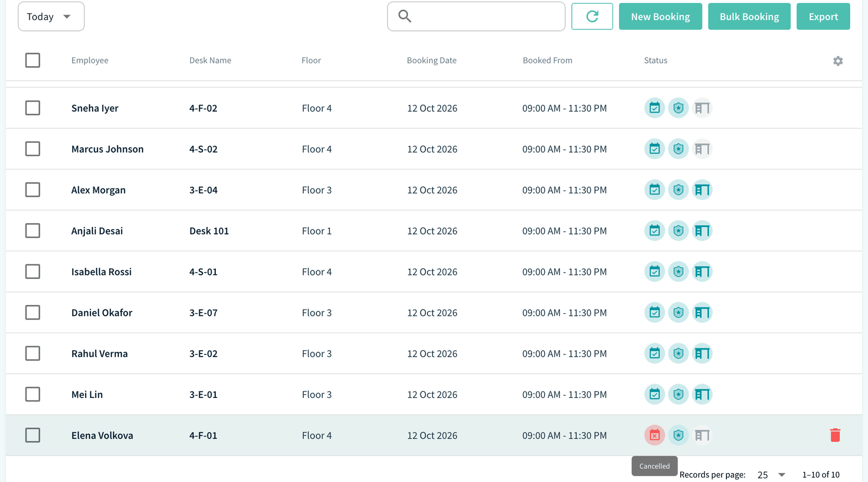Open table column settings gear
868x482 pixels.
(x=838, y=61)
